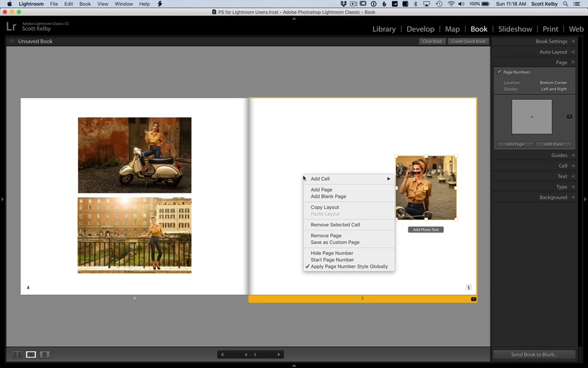Select the single page view icon
588x368 pixels.
pyautogui.click(x=45, y=354)
